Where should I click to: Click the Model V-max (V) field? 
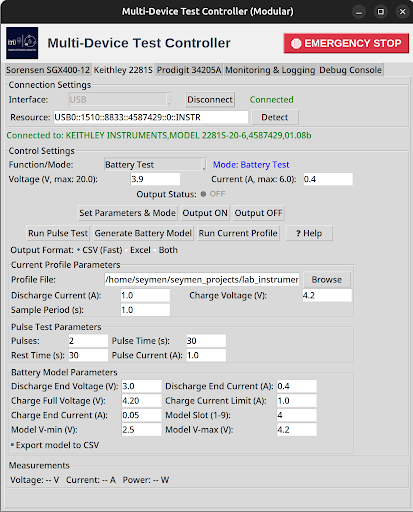[297, 430]
